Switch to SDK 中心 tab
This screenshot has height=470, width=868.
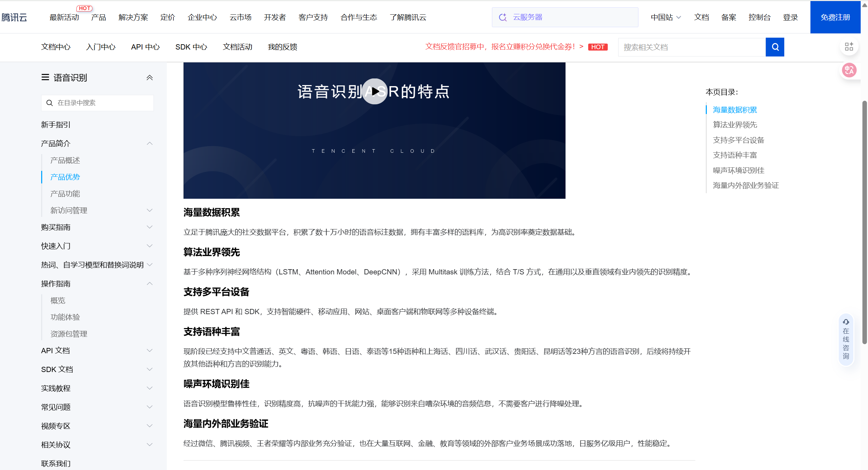click(191, 47)
